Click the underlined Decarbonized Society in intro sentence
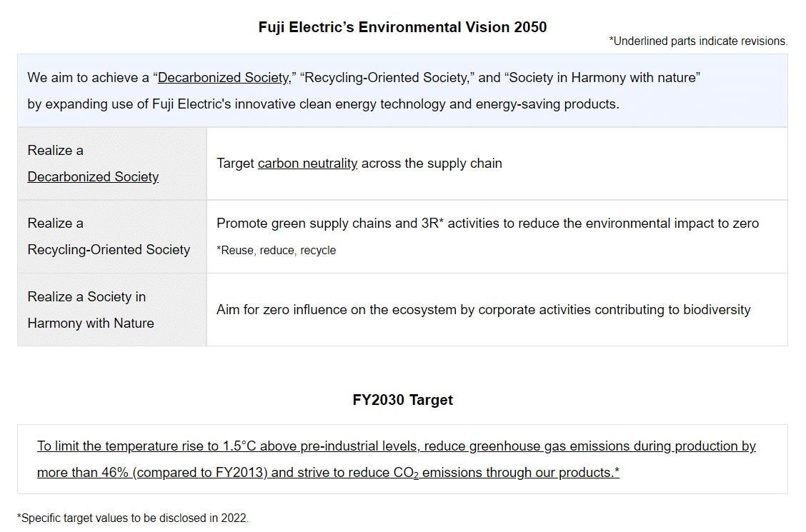Screen dimensions: 806x532 click(x=224, y=78)
